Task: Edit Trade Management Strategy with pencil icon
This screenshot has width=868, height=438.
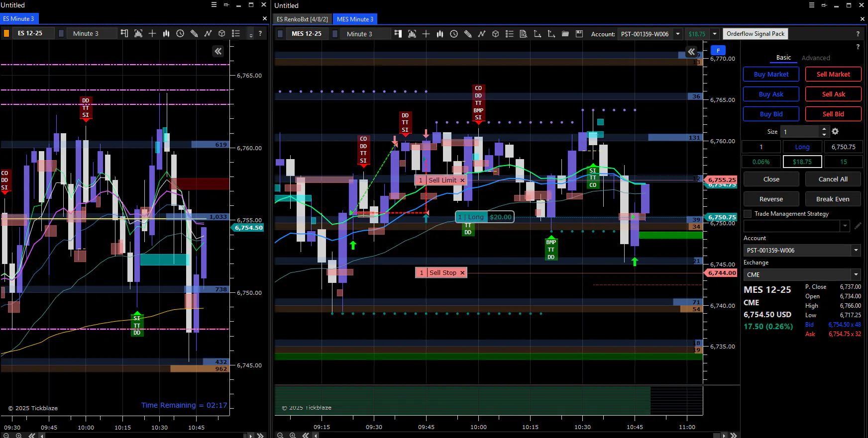Action: (x=858, y=226)
